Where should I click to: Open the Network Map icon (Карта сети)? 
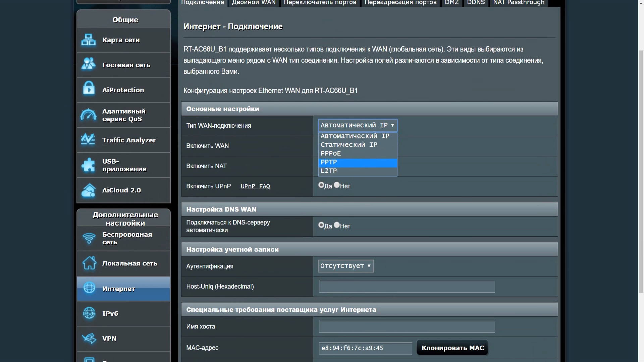tap(89, 40)
